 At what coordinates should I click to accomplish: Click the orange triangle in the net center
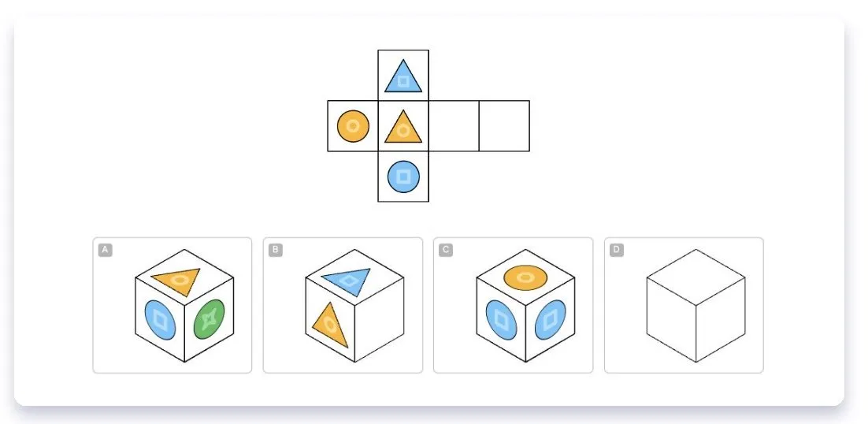(403, 127)
